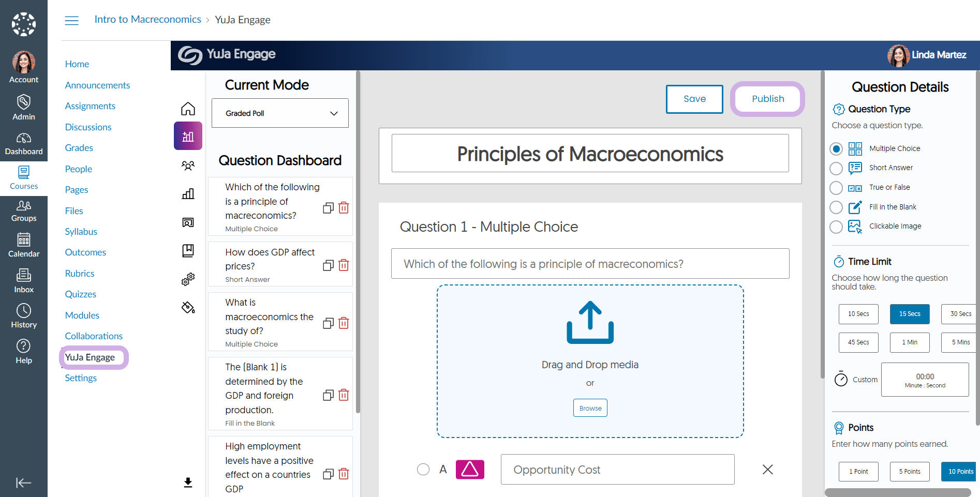Open the home icon in YuJa sidebar
Screen dimensions: 980x497
(188, 109)
